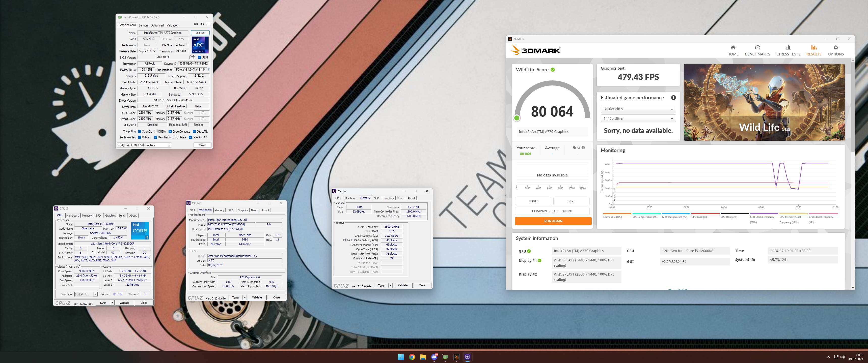Toggle DirectCompute checkbox

pos(170,132)
